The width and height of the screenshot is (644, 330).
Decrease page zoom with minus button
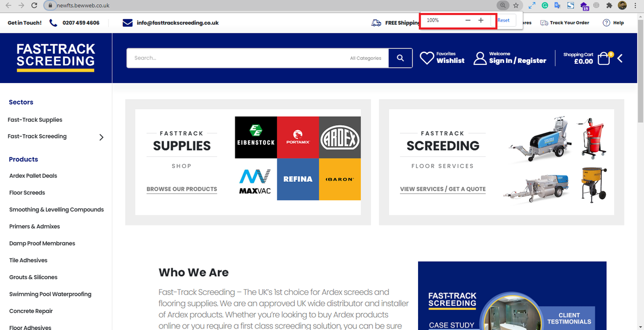(468, 20)
